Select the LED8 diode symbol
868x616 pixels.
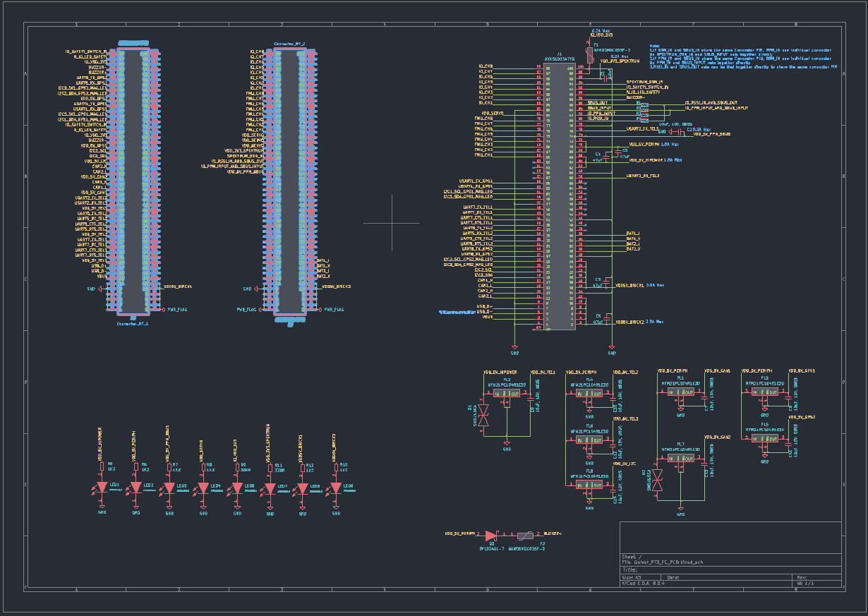pos(303,488)
